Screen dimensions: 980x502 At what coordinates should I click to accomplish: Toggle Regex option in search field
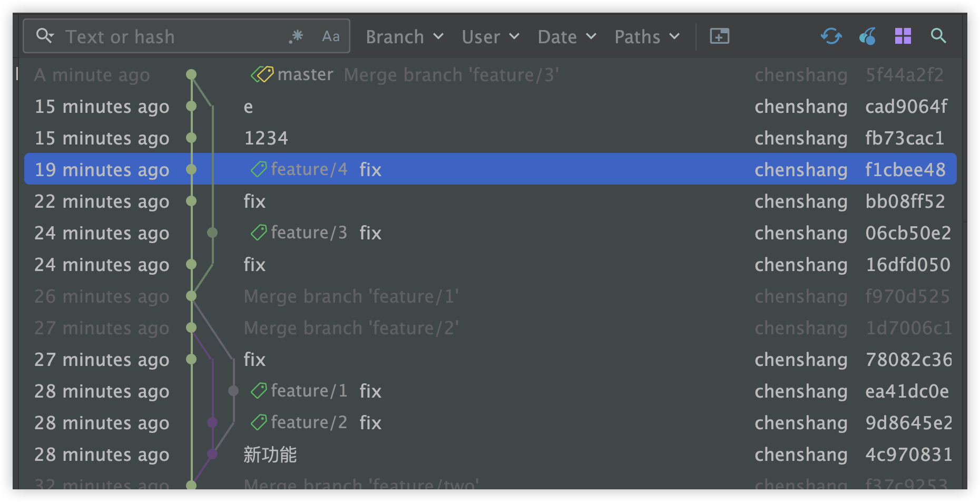(296, 36)
